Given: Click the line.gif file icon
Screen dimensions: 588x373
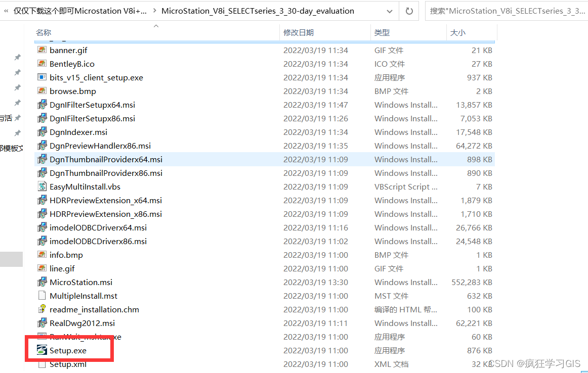Looking at the screenshot, I should pyautogui.click(x=42, y=268).
